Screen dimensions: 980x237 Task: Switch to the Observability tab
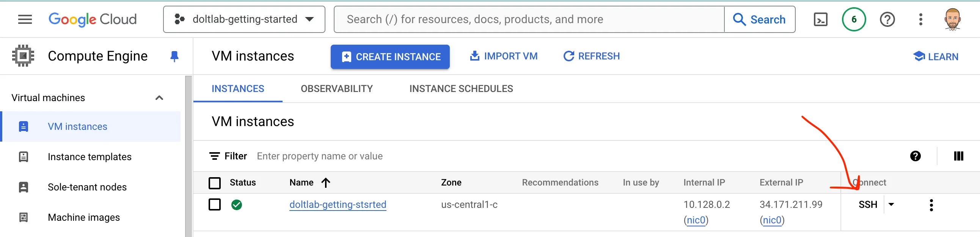click(x=336, y=89)
